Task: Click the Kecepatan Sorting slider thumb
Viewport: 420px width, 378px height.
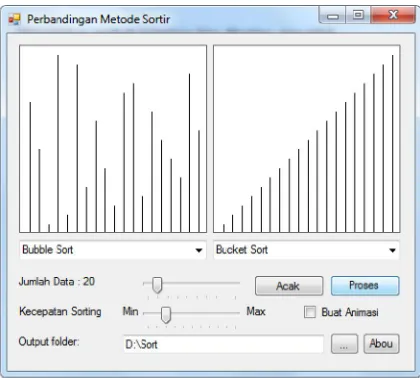Action: [166, 315]
